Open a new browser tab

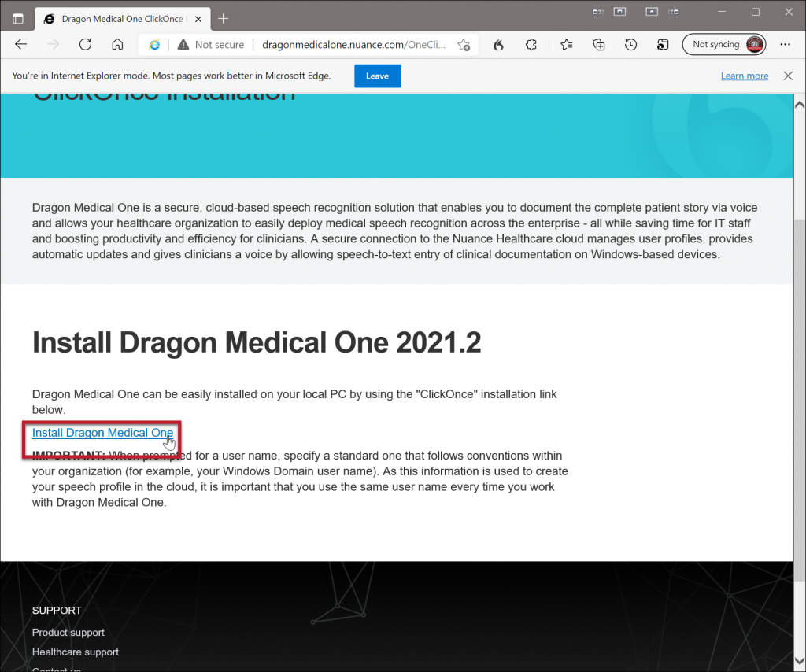(223, 19)
